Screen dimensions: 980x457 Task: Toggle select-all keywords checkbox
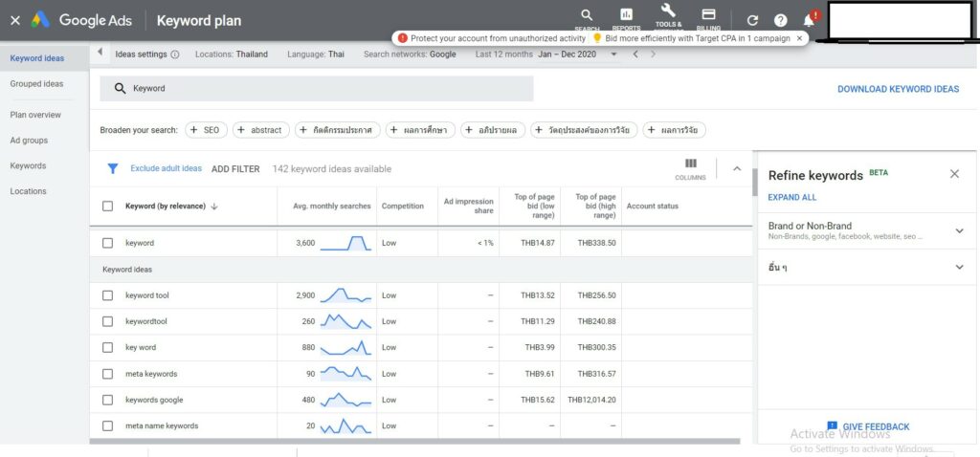pos(107,206)
